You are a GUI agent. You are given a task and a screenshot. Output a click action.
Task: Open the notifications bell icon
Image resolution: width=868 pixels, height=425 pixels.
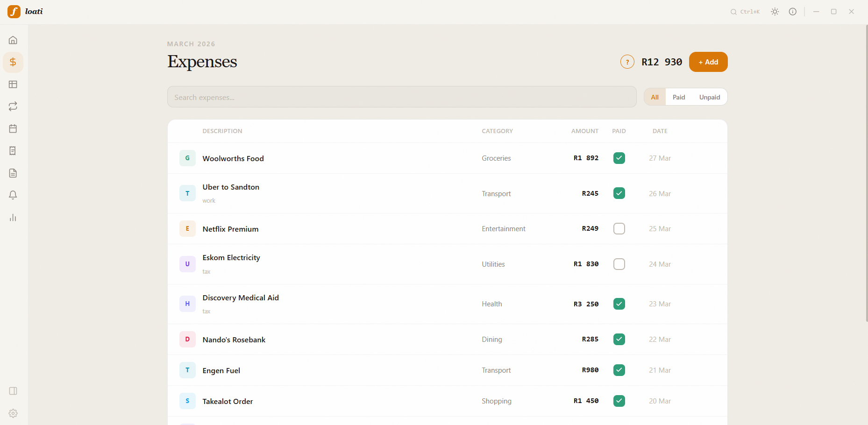click(13, 195)
